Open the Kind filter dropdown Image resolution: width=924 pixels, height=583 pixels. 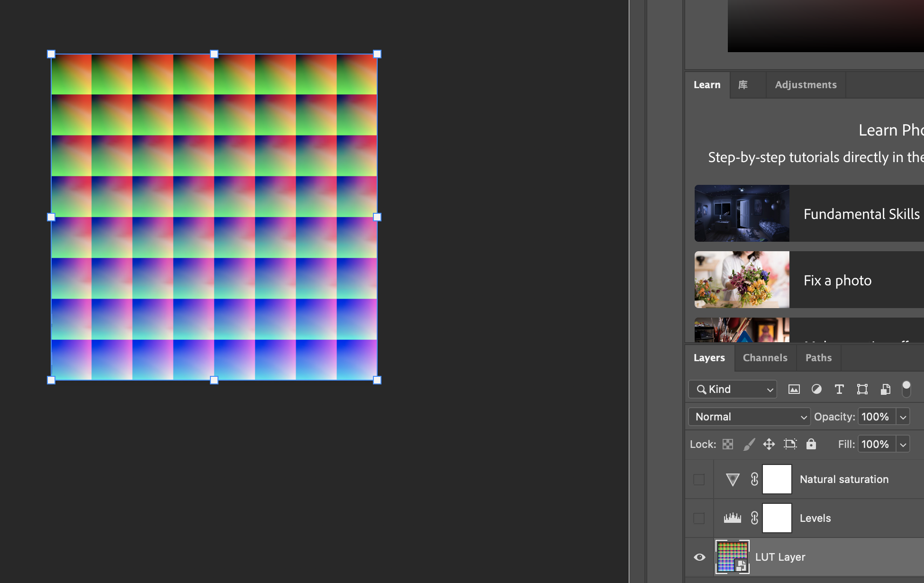point(733,389)
